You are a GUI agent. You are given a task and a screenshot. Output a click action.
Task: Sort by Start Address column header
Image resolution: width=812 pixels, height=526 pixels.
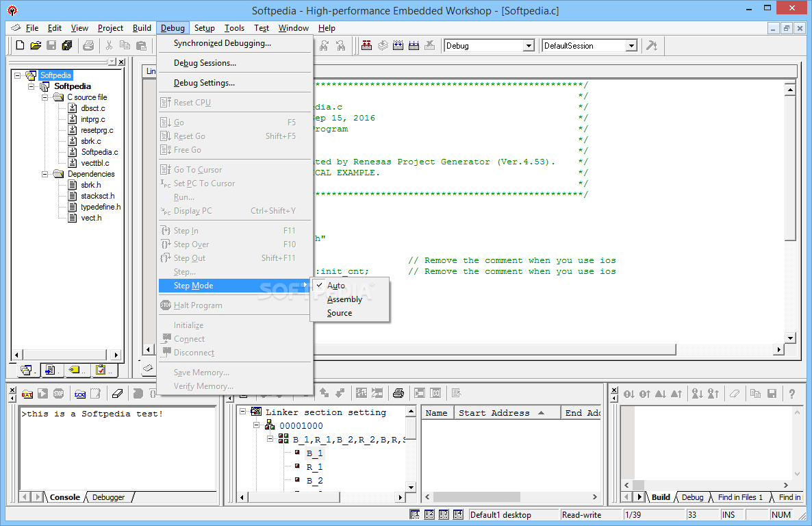tap(507, 412)
